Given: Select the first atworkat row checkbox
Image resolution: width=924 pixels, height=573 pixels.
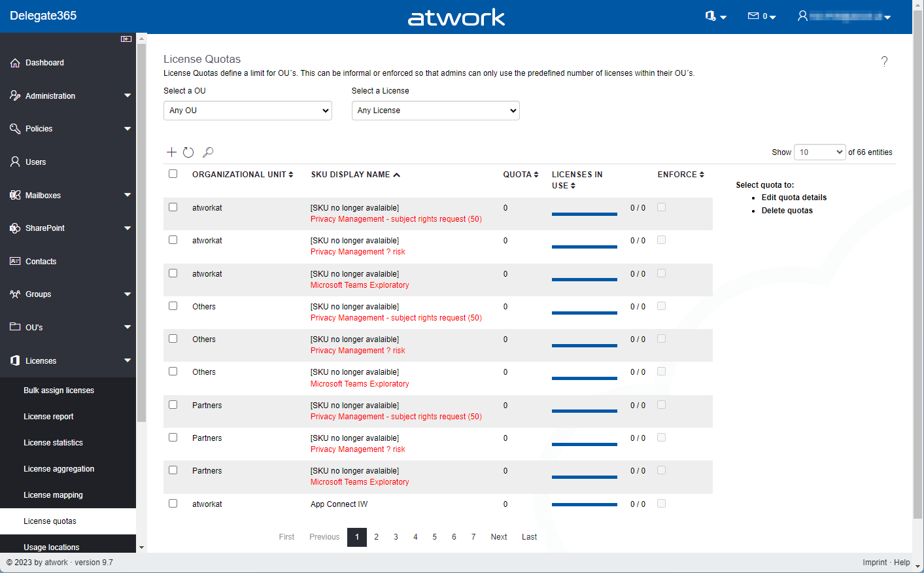Looking at the screenshot, I should click(173, 207).
